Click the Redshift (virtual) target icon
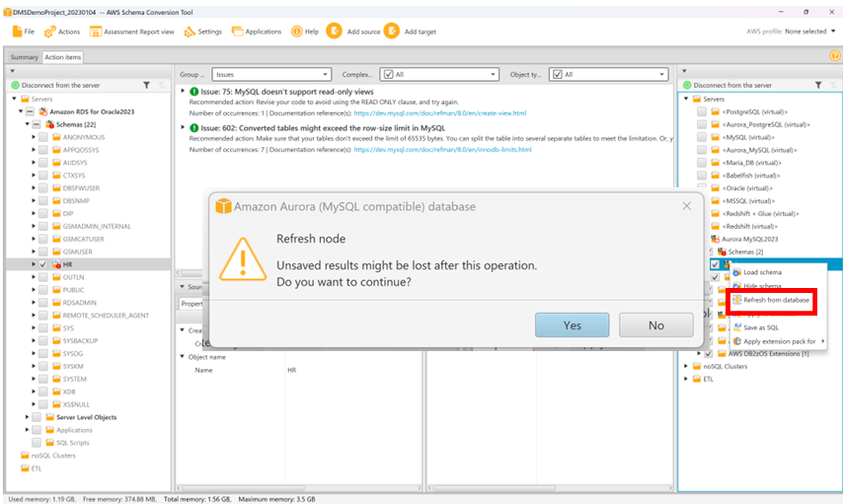The image size is (843, 504). [715, 226]
